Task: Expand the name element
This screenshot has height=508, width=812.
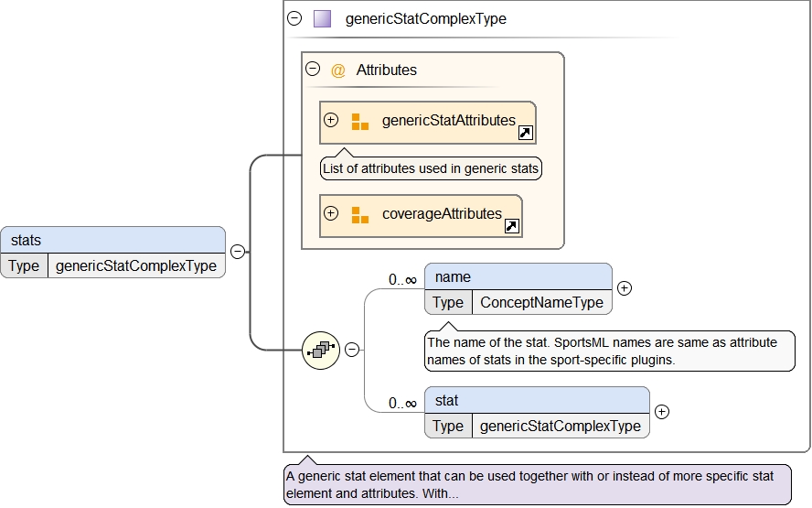Action: (625, 288)
